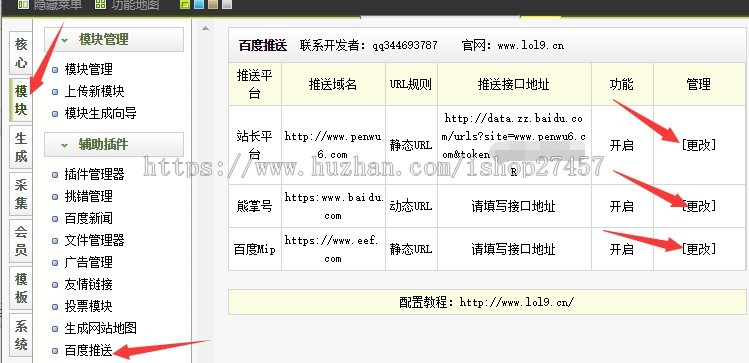749x363 pixels.
Task: Click the http://www.penwu6.com domain cell
Action: (333, 145)
